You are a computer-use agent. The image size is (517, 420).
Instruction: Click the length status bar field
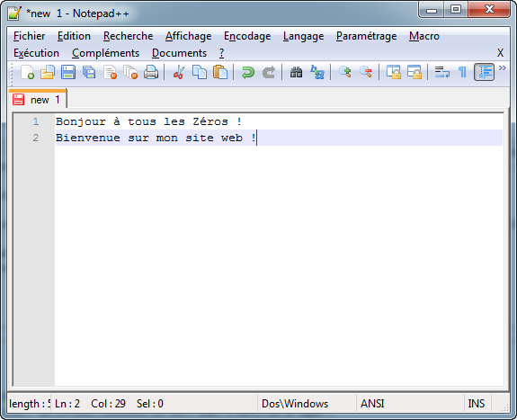point(29,404)
